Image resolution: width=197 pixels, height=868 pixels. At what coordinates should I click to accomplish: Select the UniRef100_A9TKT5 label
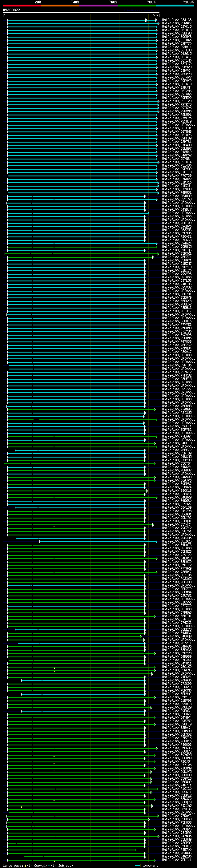pos(177,104)
